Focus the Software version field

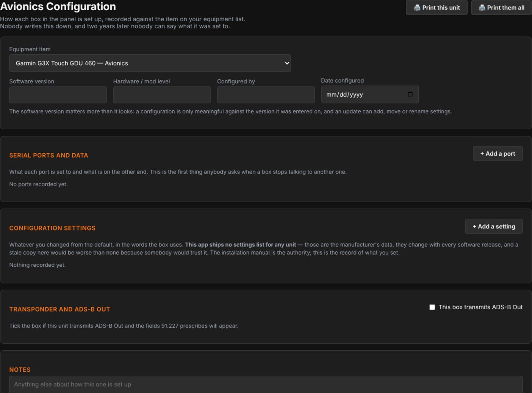pos(58,95)
